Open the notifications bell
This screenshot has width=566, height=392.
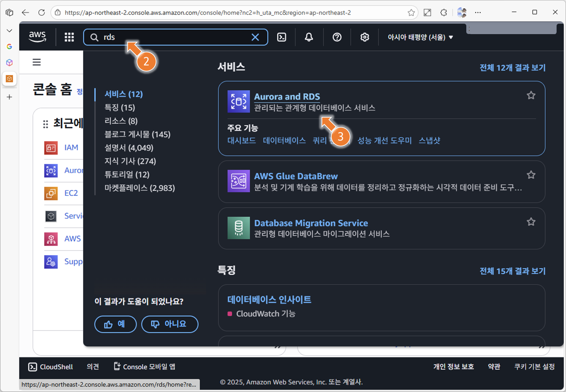[309, 37]
